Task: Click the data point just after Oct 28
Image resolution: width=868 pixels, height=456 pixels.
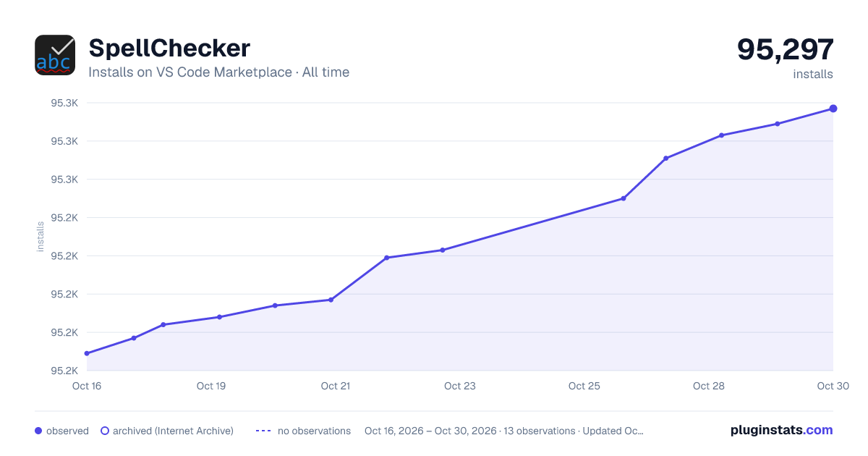Action: click(722, 135)
